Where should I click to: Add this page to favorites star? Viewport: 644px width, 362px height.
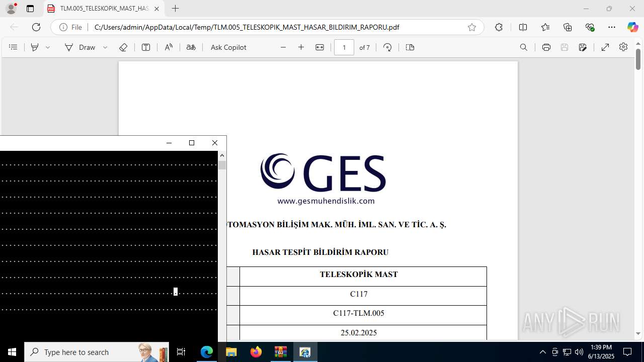point(472,27)
